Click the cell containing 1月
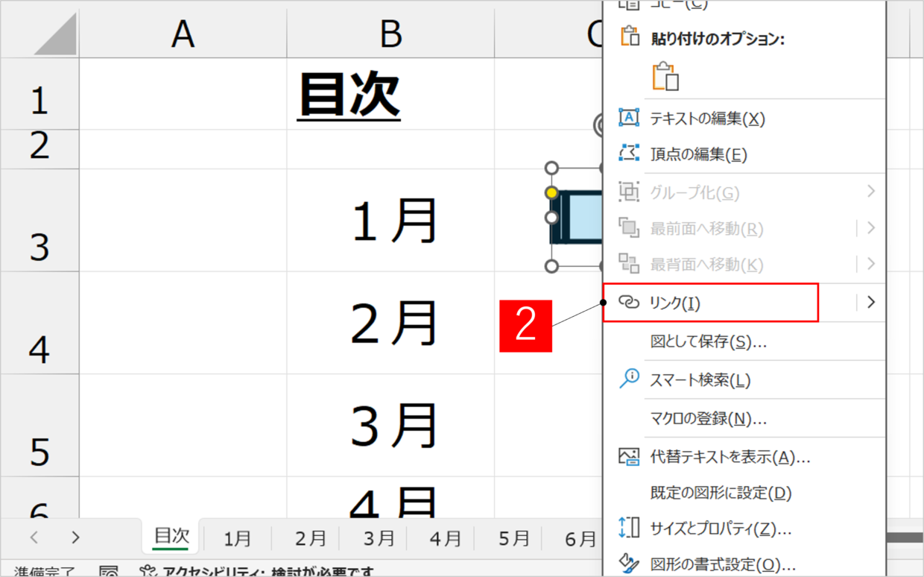Screen dimensions: 924x577 (390, 221)
